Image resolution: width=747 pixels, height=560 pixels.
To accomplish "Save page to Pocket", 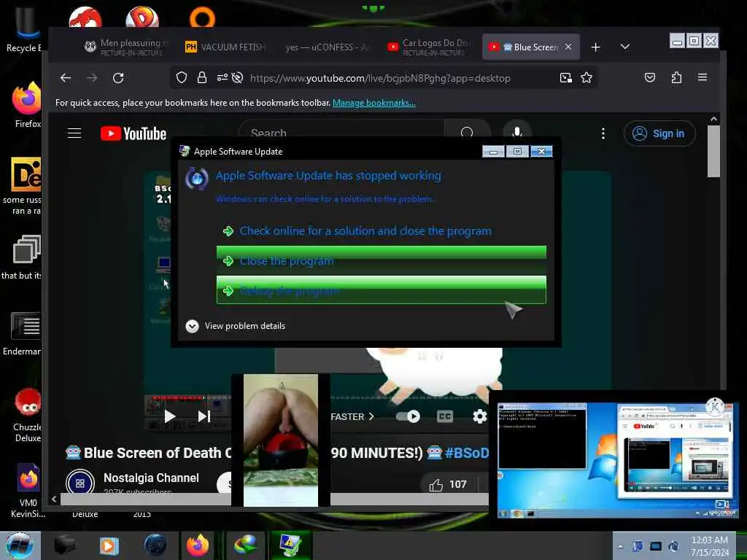I will [650, 77].
